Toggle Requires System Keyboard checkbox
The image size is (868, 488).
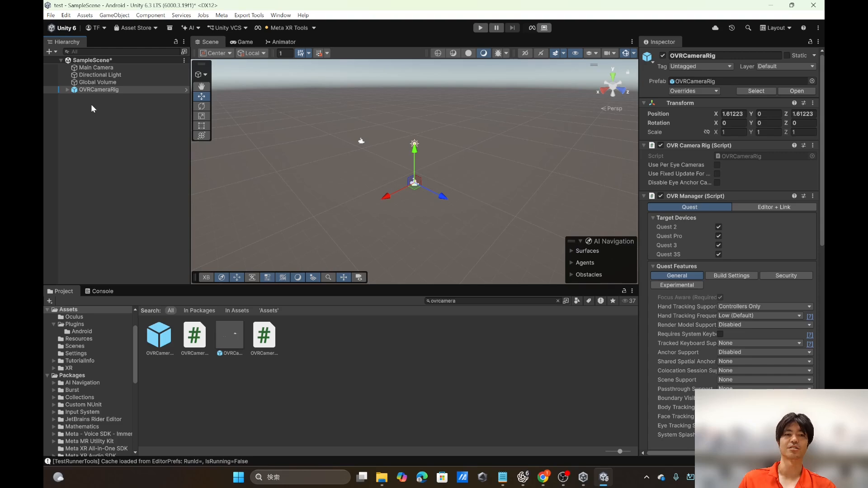[x=720, y=334]
